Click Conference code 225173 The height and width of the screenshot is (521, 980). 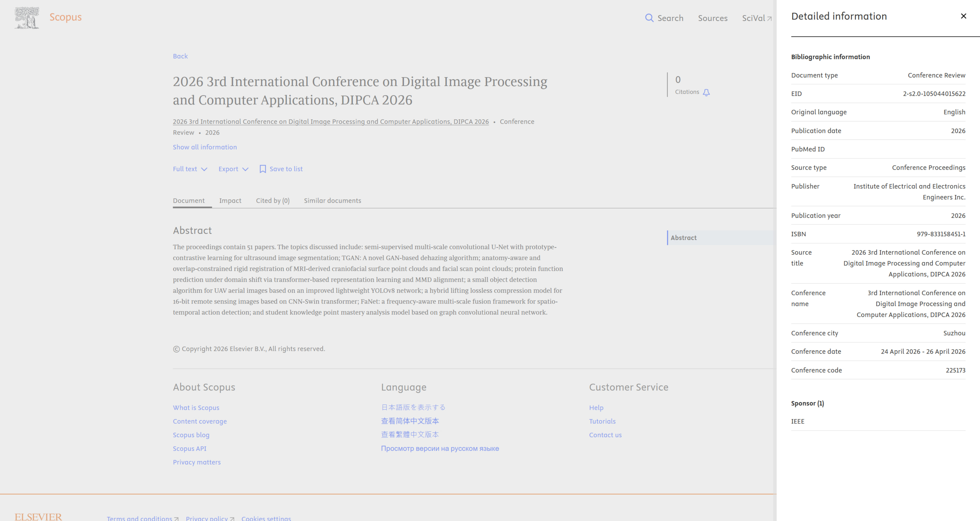click(x=955, y=370)
